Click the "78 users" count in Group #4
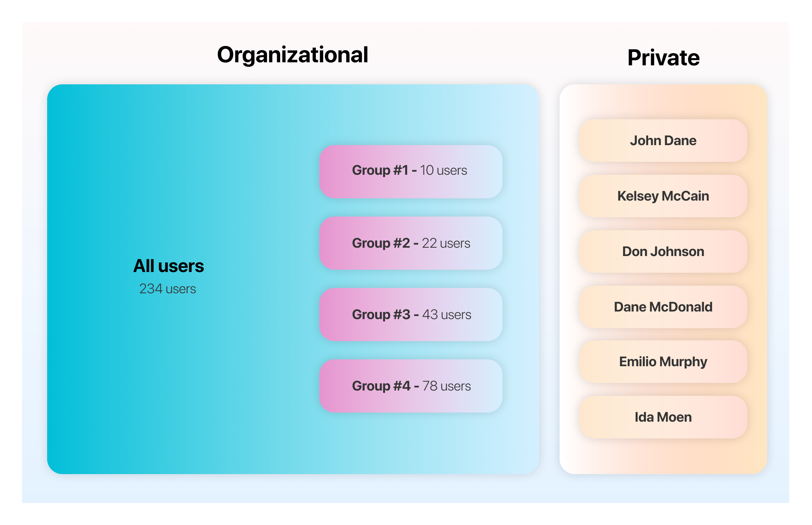 coord(446,386)
